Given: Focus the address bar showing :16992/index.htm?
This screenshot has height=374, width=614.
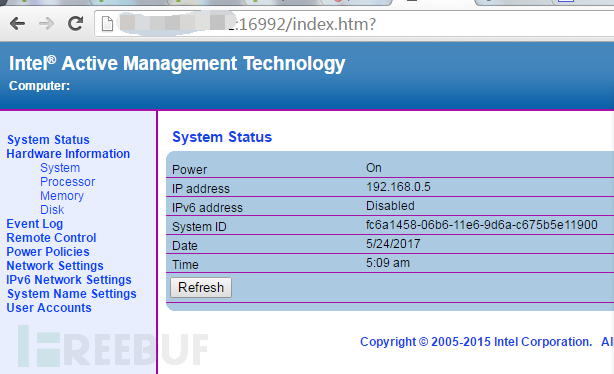Looking at the screenshot, I should 354,24.
